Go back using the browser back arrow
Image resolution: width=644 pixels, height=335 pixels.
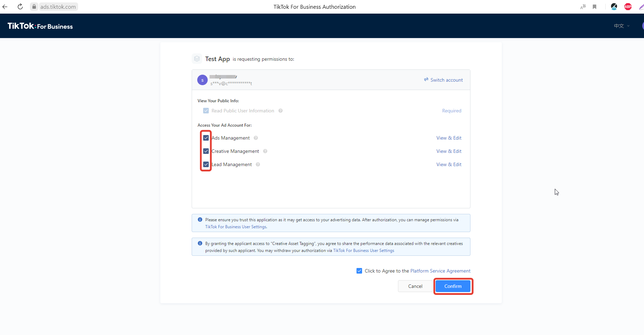5,7
